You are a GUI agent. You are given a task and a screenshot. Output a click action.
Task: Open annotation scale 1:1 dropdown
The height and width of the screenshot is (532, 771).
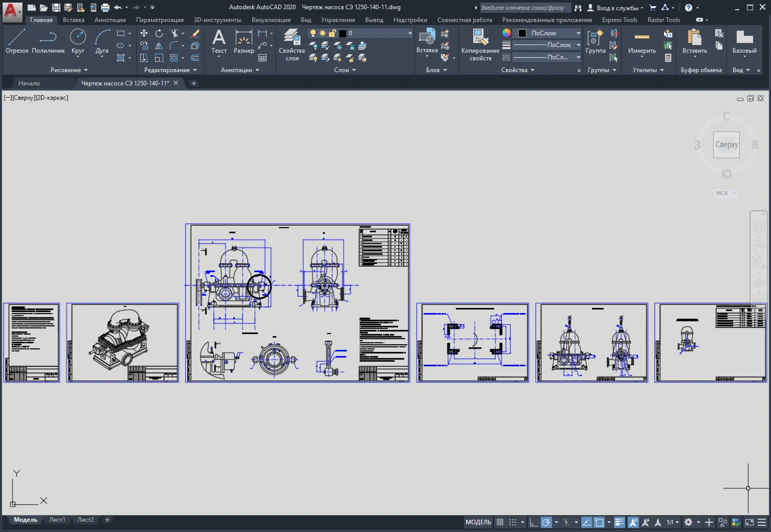click(x=672, y=522)
